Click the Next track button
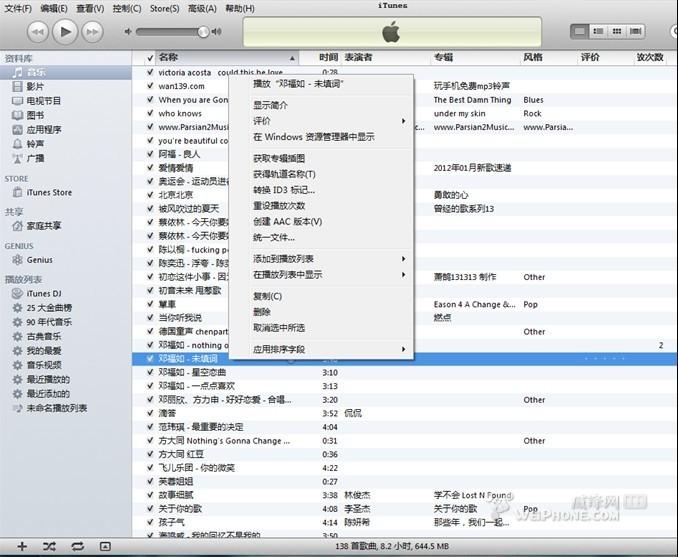The width and height of the screenshot is (678, 557). pos(93,32)
